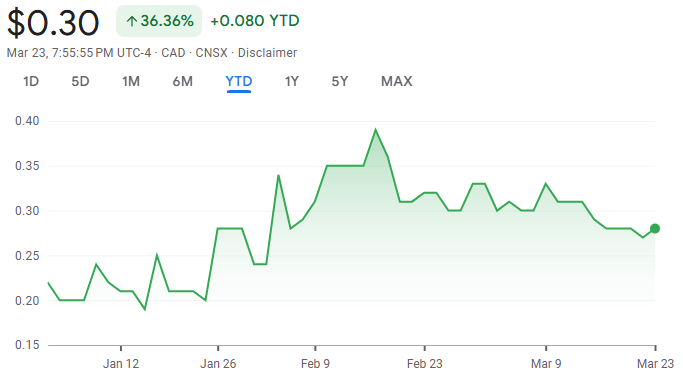Click the Feb 9 date axis label

pos(315,364)
